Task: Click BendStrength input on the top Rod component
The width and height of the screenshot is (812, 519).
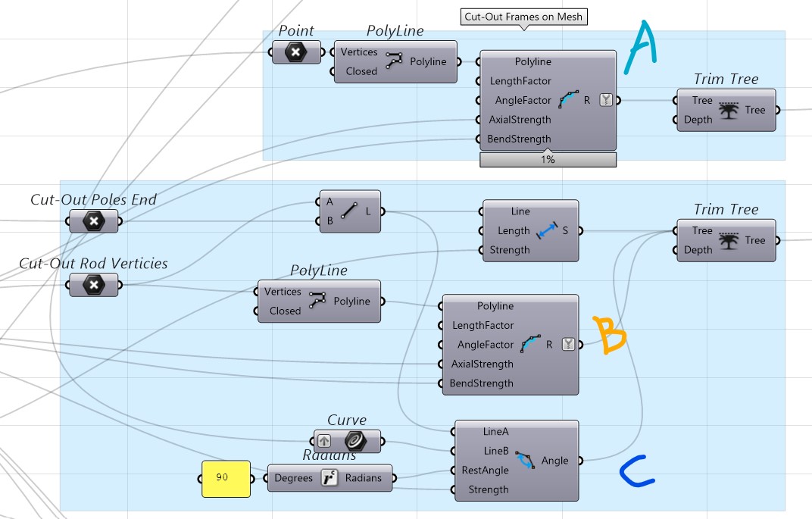Action: point(519,139)
